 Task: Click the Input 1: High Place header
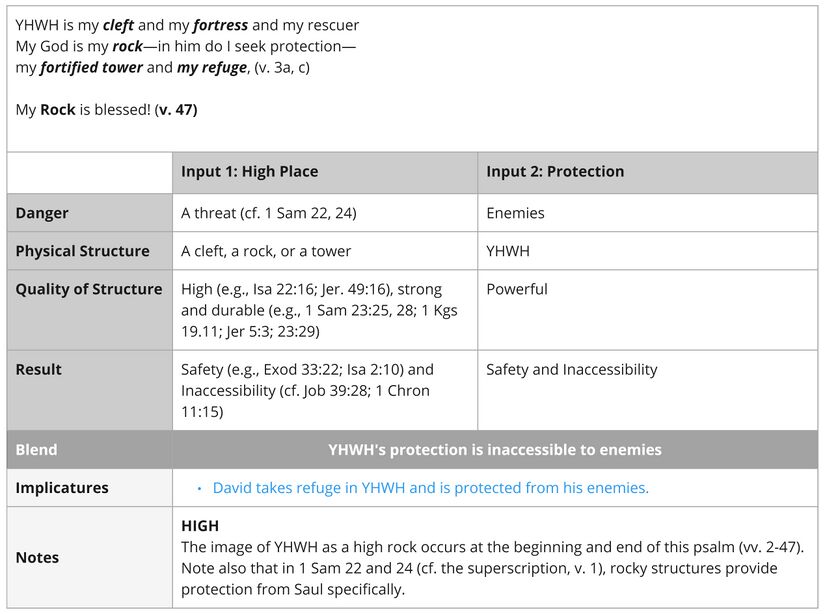pos(249,172)
